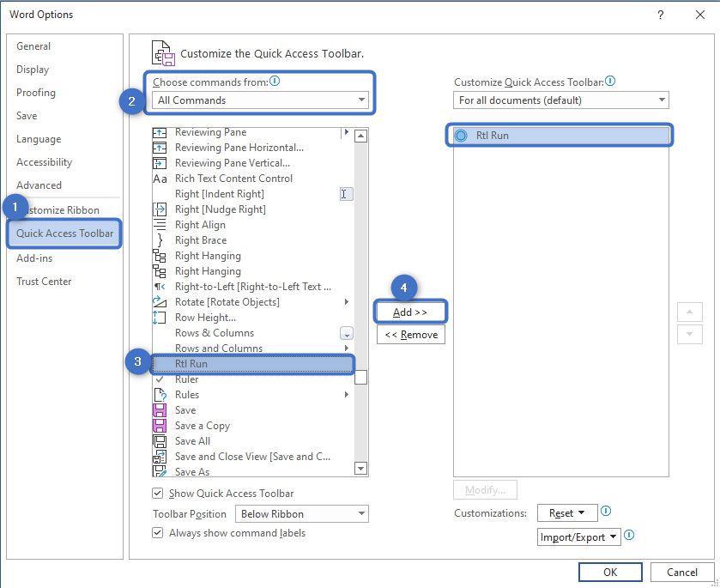The image size is (720, 588).
Task: Click the << Remove button
Action: coord(410,335)
